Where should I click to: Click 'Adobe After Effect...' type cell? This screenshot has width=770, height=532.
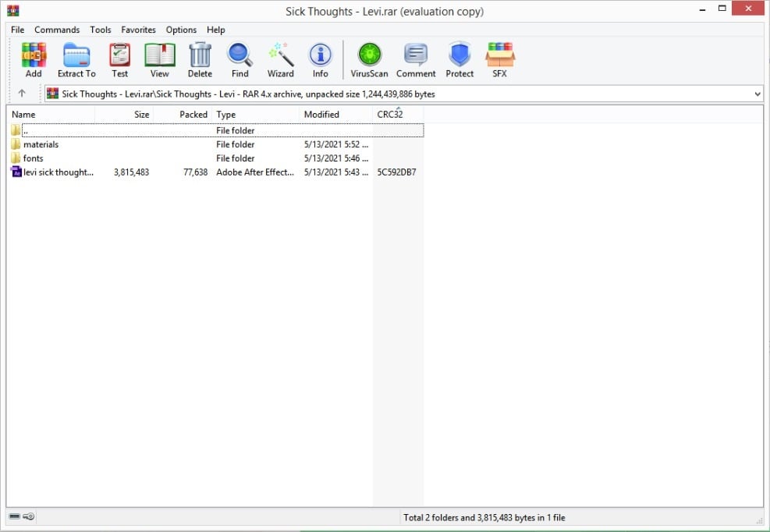255,172
